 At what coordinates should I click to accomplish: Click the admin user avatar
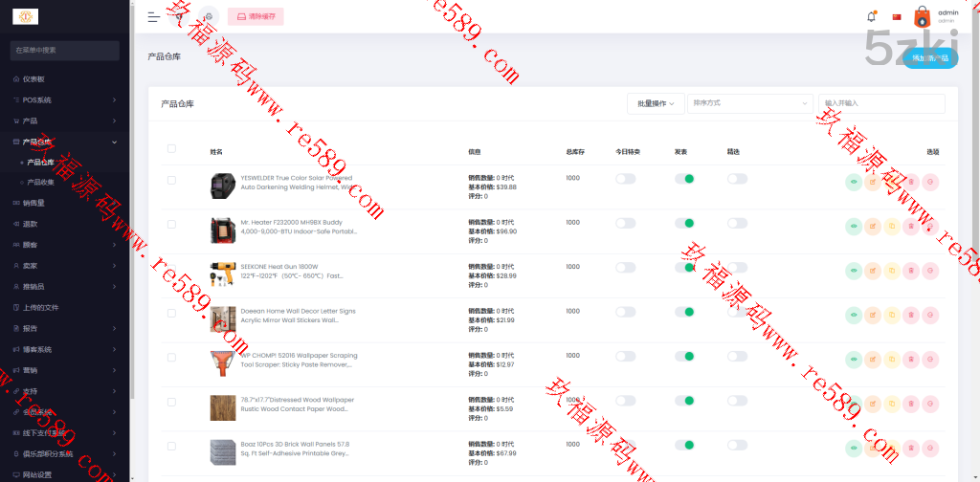[923, 16]
